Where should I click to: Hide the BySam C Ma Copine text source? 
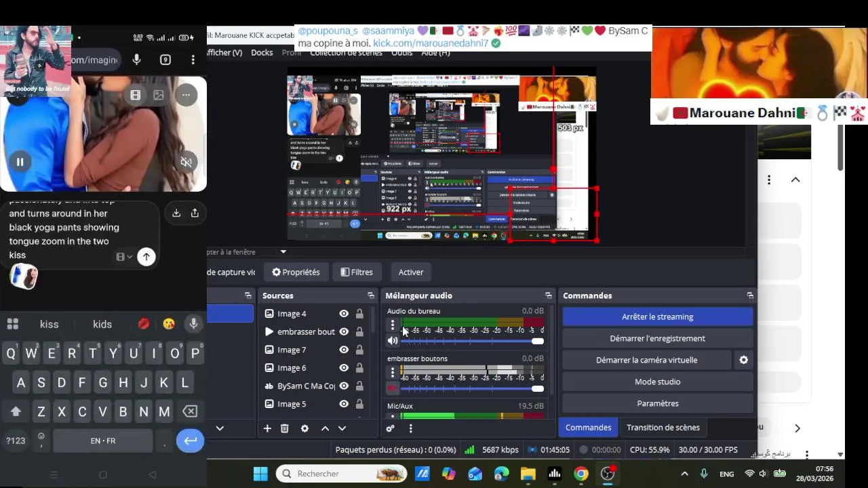(344, 386)
